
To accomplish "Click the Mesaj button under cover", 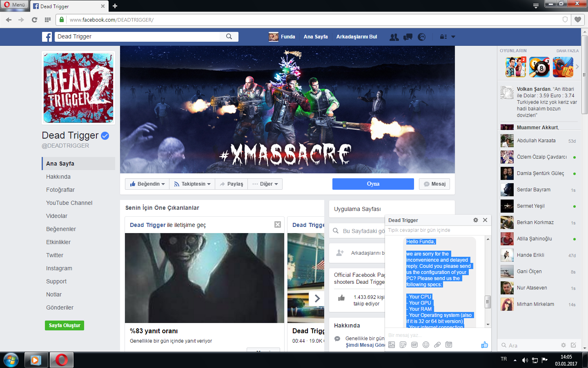I will 434,184.
